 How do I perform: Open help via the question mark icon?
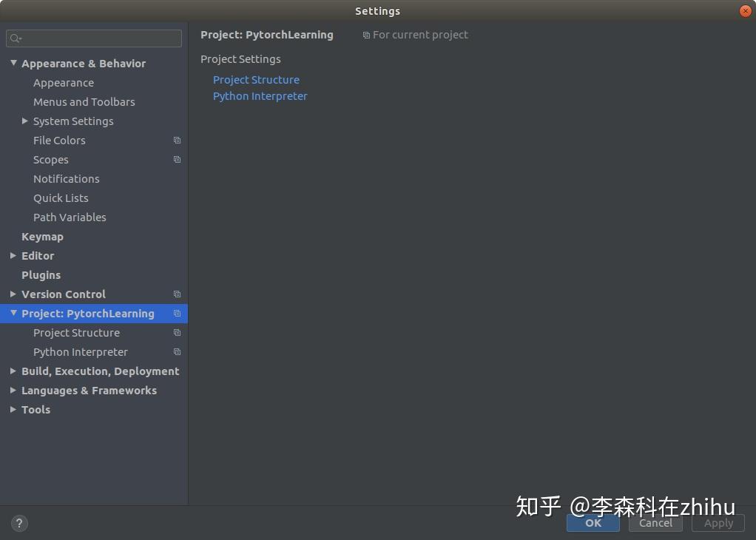pos(18,523)
